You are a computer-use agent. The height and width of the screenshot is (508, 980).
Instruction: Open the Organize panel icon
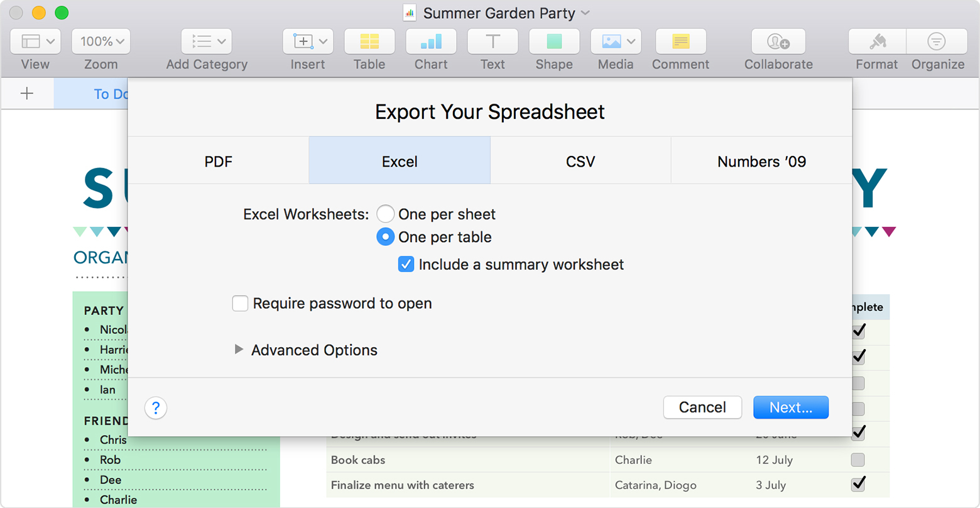[x=937, y=41]
